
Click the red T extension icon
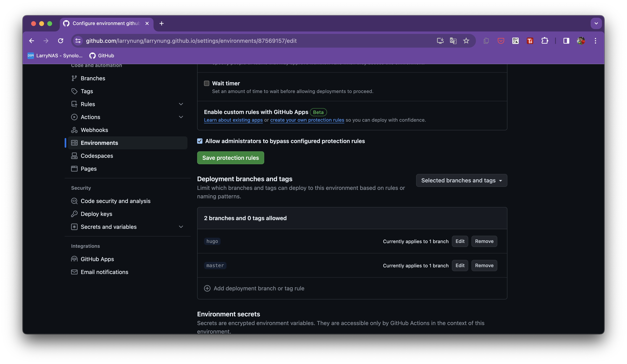pyautogui.click(x=530, y=41)
